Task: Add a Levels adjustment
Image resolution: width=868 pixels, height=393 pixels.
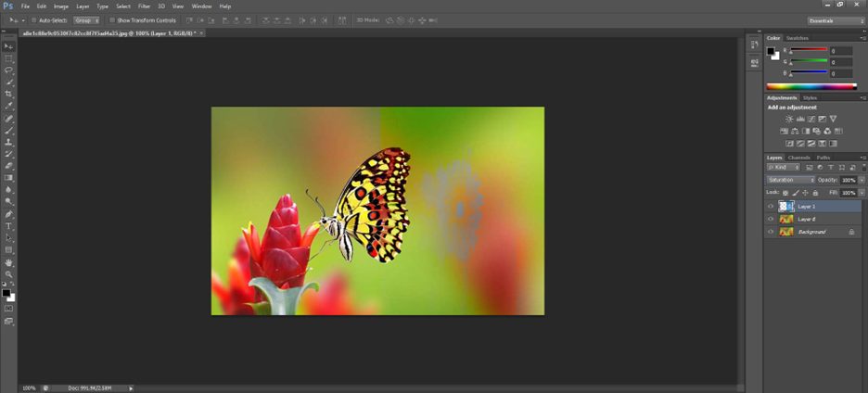Action: tap(800, 119)
